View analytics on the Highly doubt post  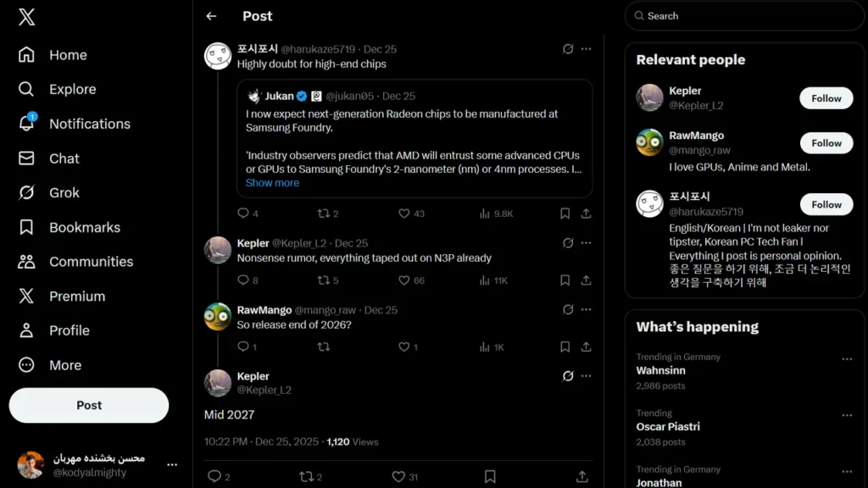[x=485, y=213]
